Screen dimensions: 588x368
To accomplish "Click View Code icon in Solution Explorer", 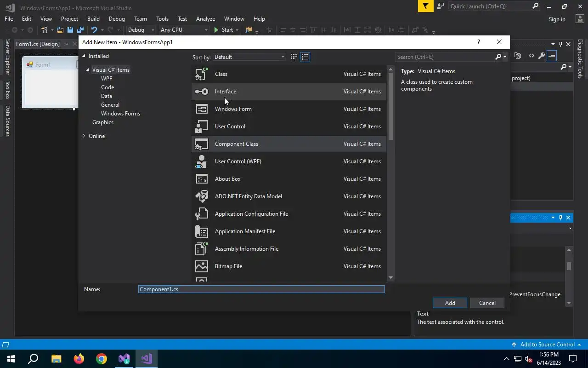I will tap(531, 56).
